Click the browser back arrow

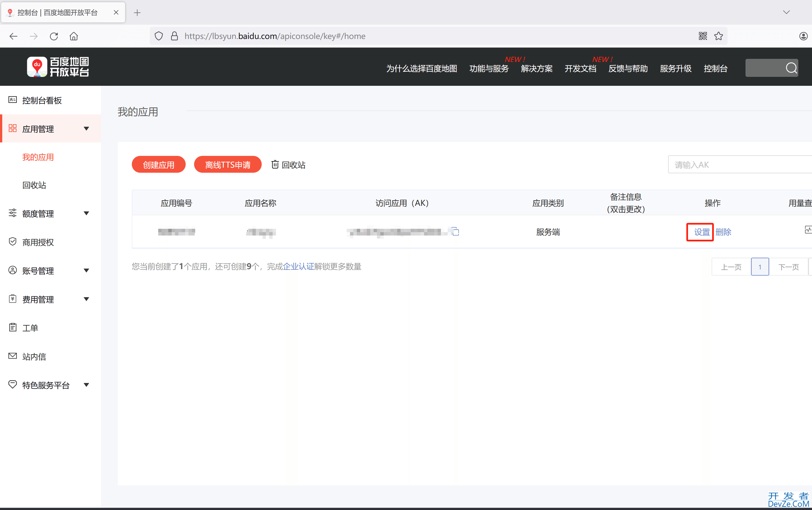pyautogui.click(x=13, y=36)
